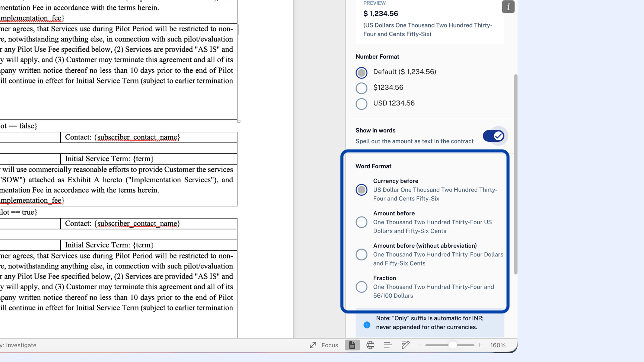
Task: Select the $1234.56 number format
Action: point(362,88)
